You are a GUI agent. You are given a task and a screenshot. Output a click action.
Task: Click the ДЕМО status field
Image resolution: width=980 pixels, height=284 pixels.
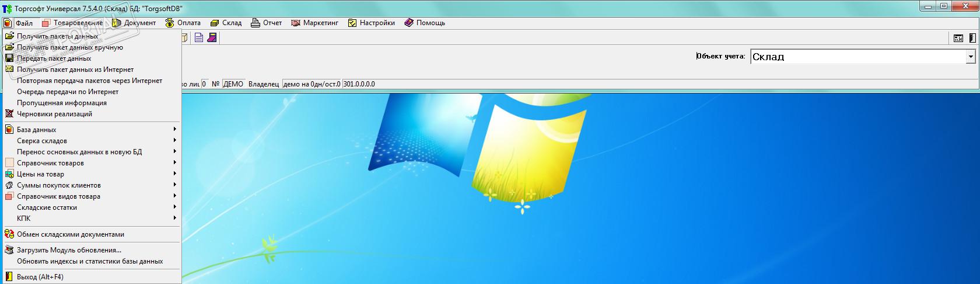pos(233,84)
